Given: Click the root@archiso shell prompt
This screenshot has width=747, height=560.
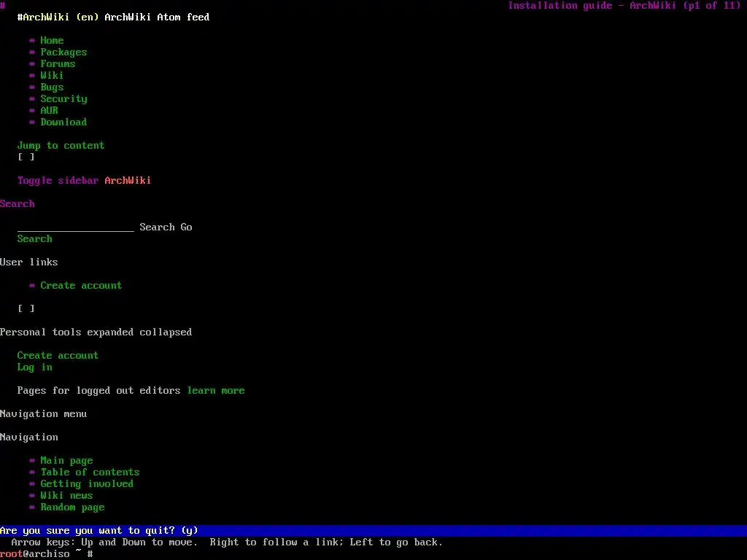Looking at the screenshot, I should click(46, 554).
